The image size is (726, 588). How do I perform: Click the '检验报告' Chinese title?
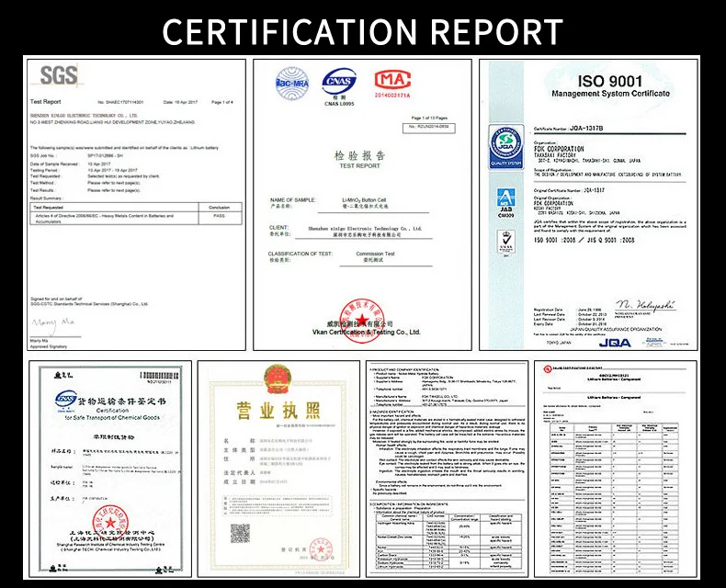pyautogui.click(x=359, y=155)
